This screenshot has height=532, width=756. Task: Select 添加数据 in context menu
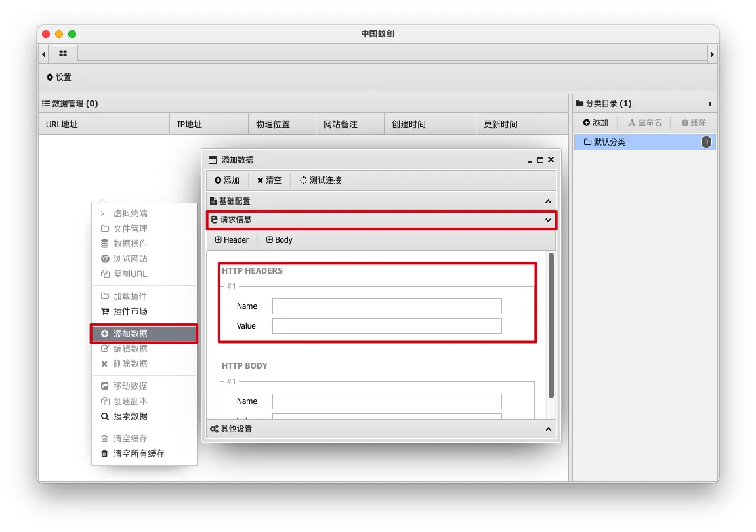pyautogui.click(x=144, y=333)
